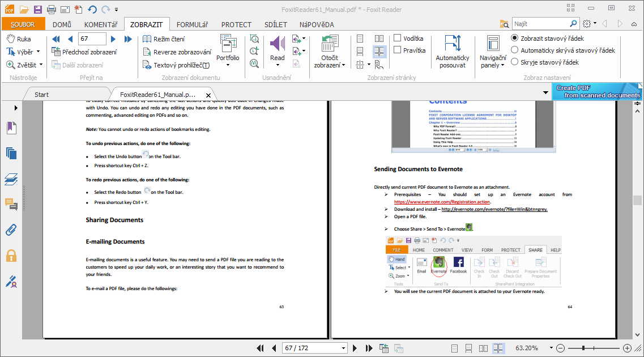Expand the Výběr selection dropdown
Image resolution: width=644 pixels, height=357 pixels.
[39, 52]
